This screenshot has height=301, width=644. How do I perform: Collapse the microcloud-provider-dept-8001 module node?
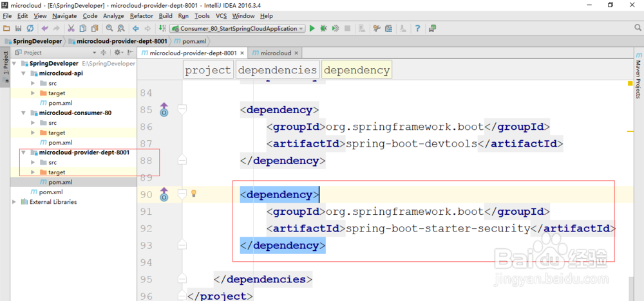[23, 152]
